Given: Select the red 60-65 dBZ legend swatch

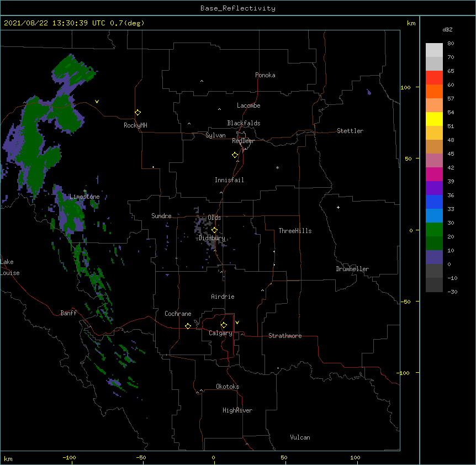Looking at the screenshot, I should tap(434, 78).
